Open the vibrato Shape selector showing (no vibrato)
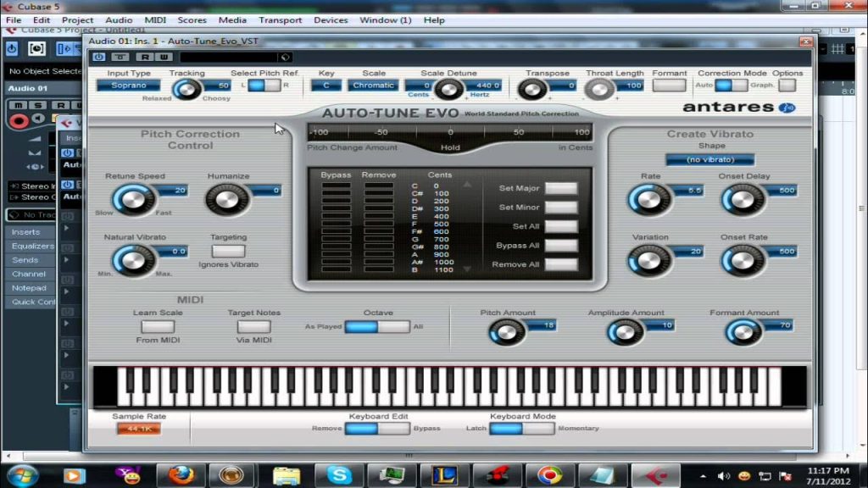 710,158
